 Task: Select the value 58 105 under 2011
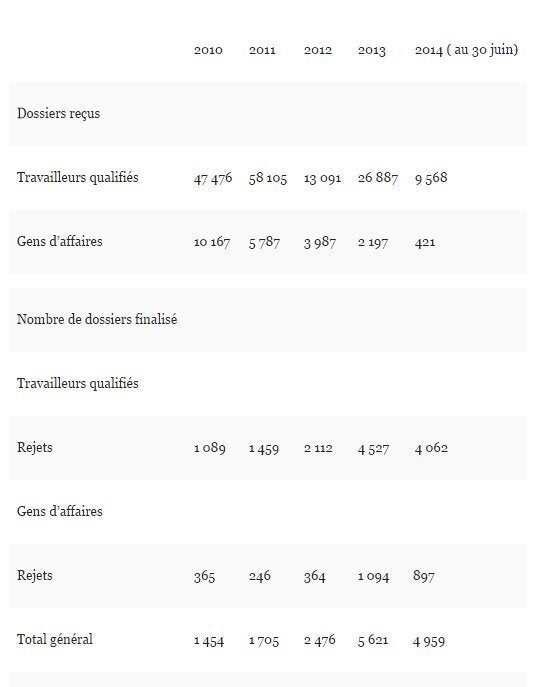pos(268,178)
